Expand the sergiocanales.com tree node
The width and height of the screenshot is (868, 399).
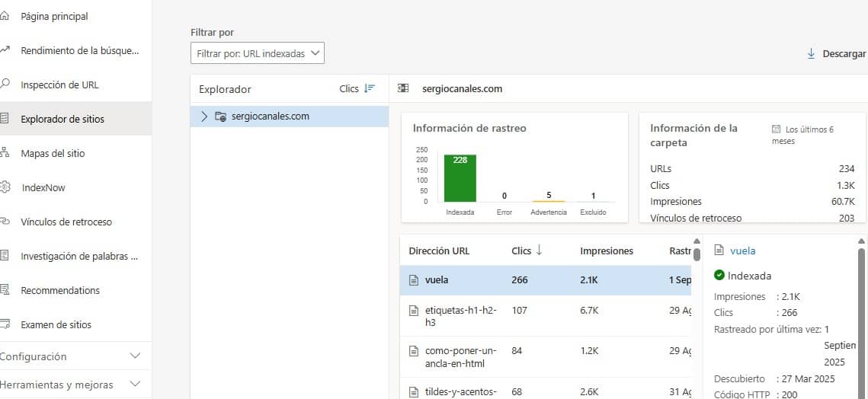click(204, 117)
